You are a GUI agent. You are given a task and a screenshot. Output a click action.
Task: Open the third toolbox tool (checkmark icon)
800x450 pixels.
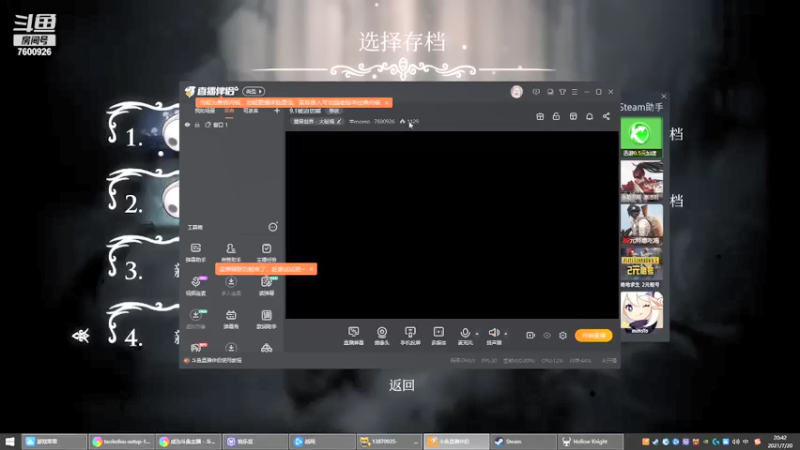tap(266, 253)
